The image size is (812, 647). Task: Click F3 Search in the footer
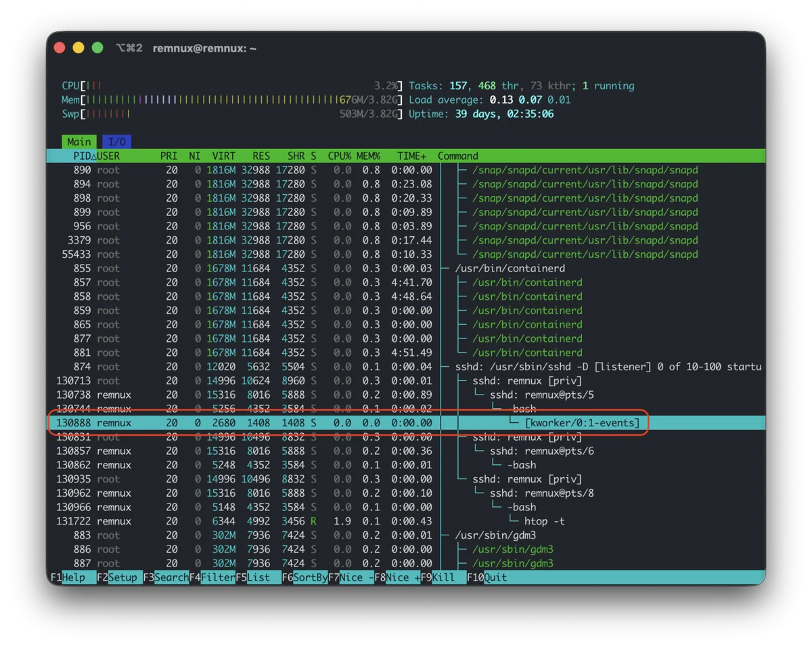pyautogui.click(x=166, y=577)
